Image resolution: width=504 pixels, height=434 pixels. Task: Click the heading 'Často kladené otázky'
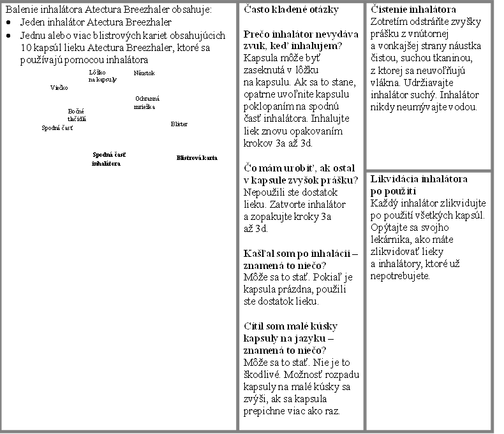click(291, 10)
